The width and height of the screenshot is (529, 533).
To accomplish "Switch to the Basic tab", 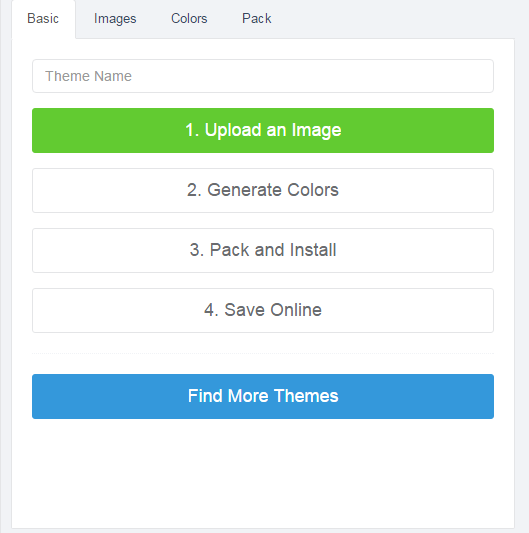I will [43, 19].
